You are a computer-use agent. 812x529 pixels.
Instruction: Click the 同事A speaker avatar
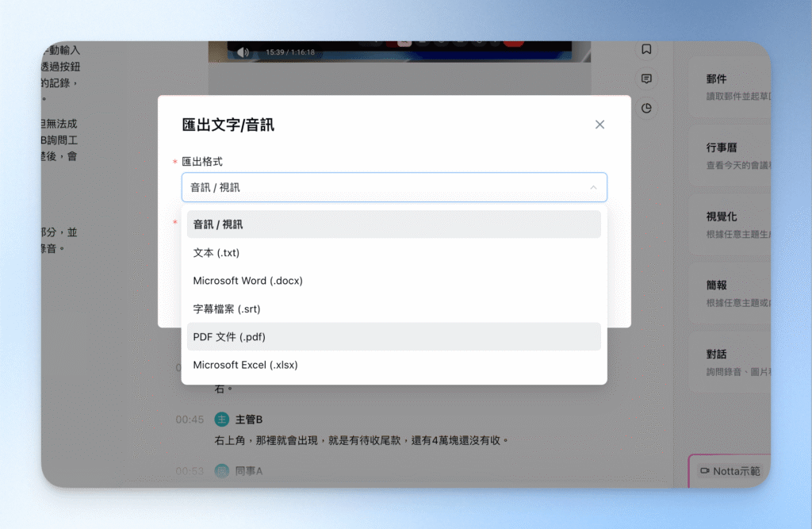click(x=222, y=471)
